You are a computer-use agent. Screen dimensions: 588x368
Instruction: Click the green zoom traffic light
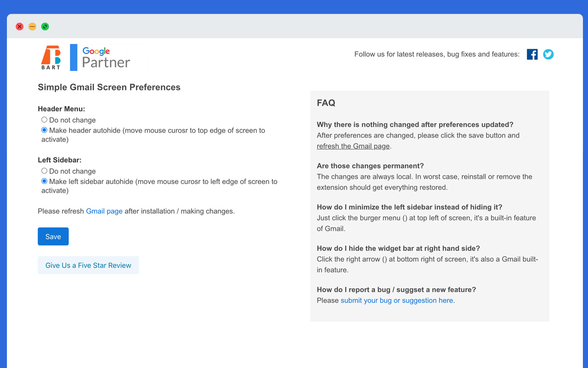[45, 26]
